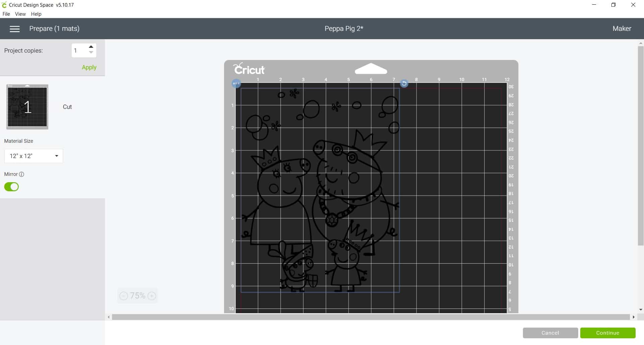
Task: Increase Project copies with the up arrow
Action: tap(91, 46)
